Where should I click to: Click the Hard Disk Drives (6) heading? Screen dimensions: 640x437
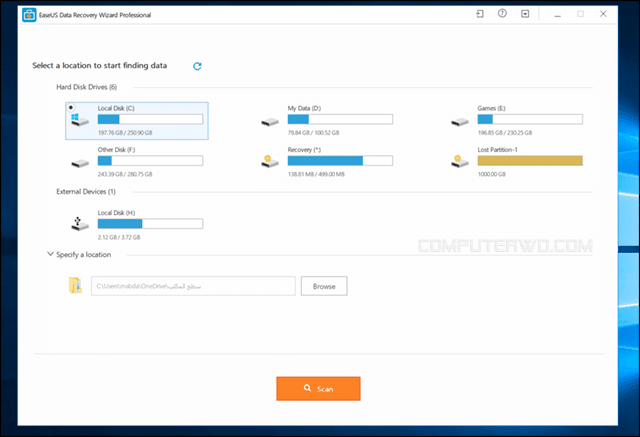pyautogui.click(x=87, y=87)
